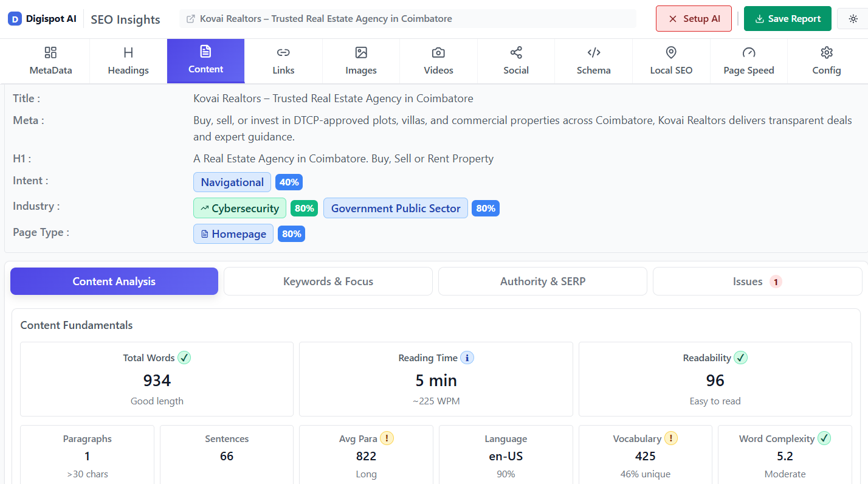The height and width of the screenshot is (484, 868).
Task: Click the Language value en-US
Action: click(506, 456)
